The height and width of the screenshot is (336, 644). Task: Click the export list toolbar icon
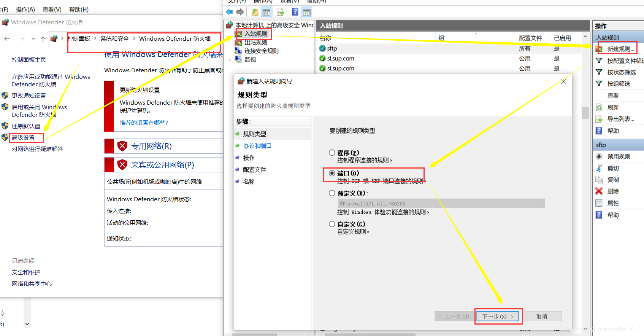[x=281, y=12]
